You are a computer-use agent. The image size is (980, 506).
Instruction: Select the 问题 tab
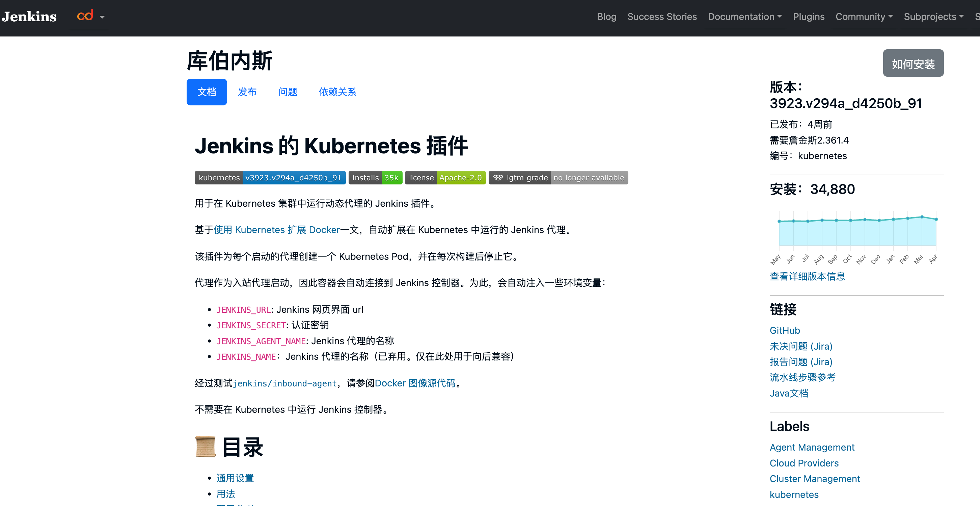tap(288, 92)
